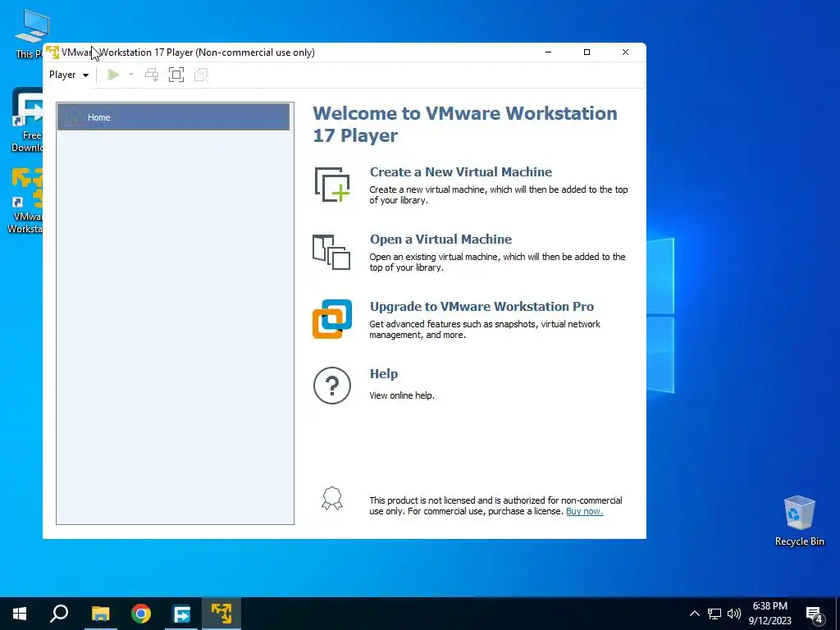The image size is (840, 630).
Task: Click 'Welcome to VMware Workstation 17 Player' heading
Action: 465,125
